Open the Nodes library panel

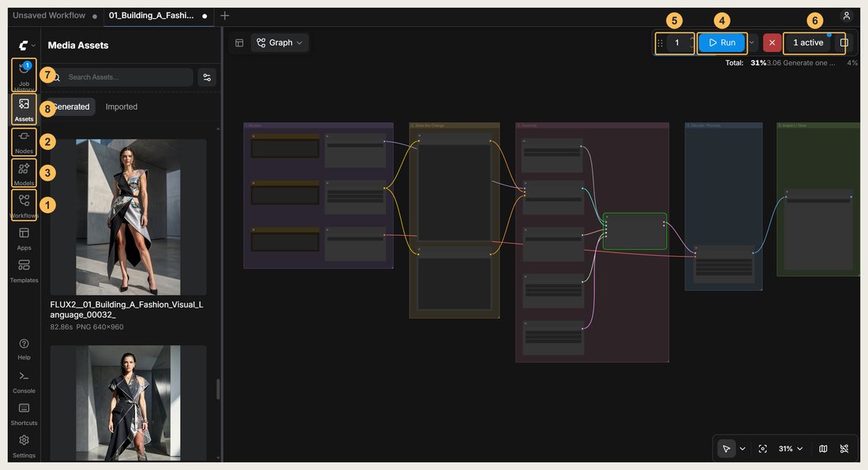[24, 142]
